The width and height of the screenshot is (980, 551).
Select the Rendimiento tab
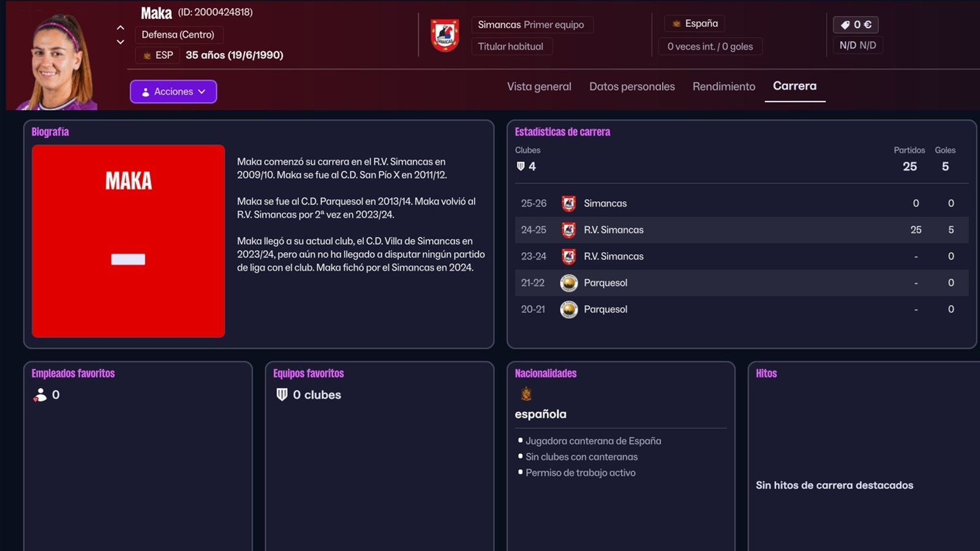click(723, 86)
